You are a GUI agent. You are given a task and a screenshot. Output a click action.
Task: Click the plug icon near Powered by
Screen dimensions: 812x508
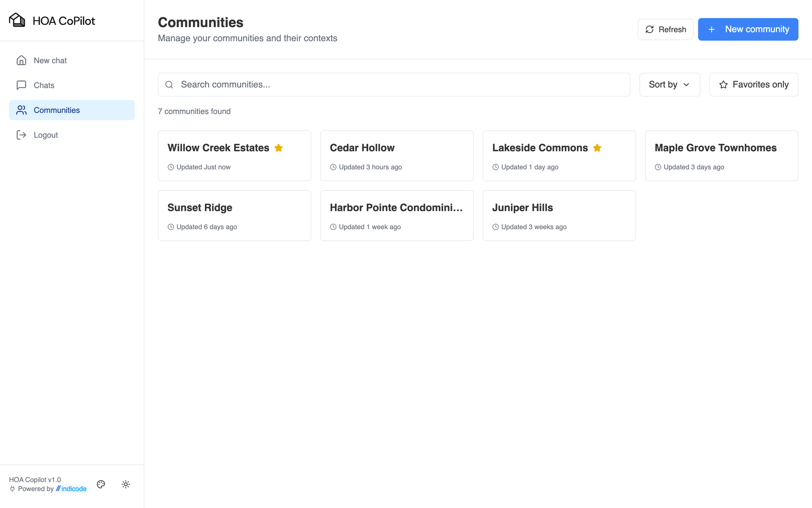pyautogui.click(x=12, y=489)
